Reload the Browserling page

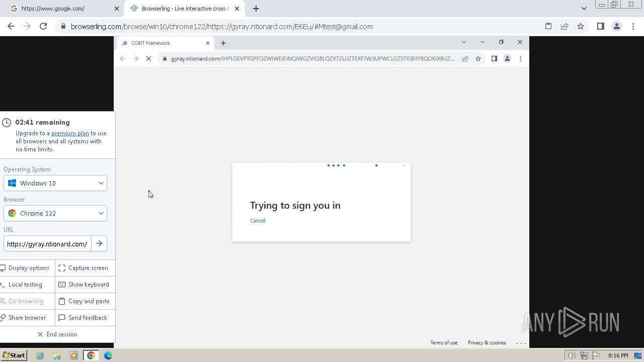click(43, 26)
